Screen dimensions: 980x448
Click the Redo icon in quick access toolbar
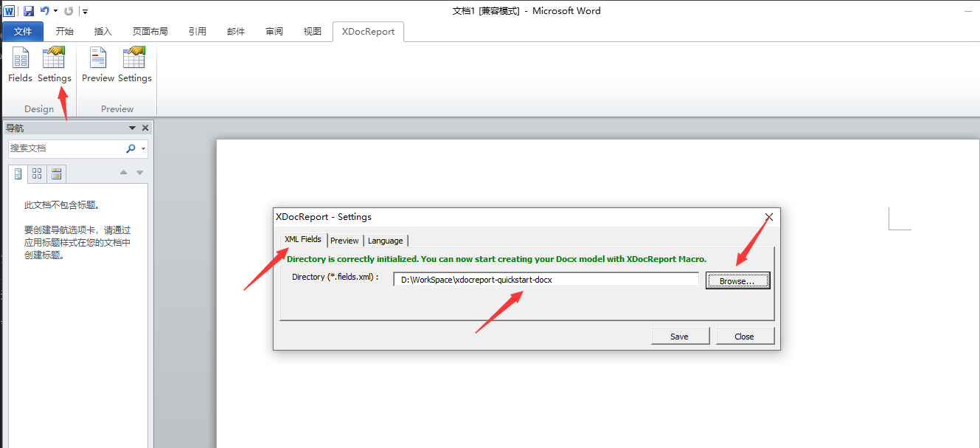69,11
